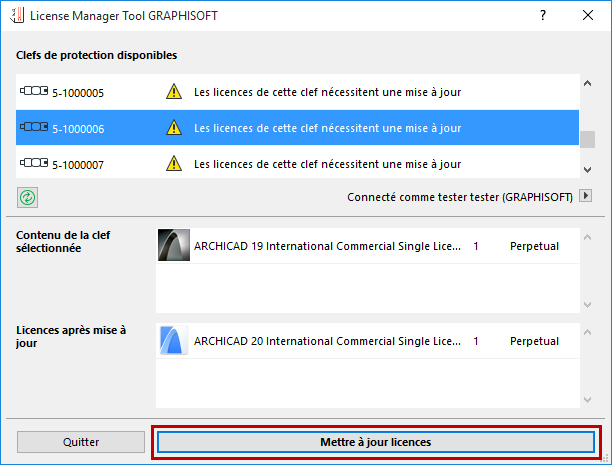Click scroll down arrow of selected key content

(x=587, y=305)
